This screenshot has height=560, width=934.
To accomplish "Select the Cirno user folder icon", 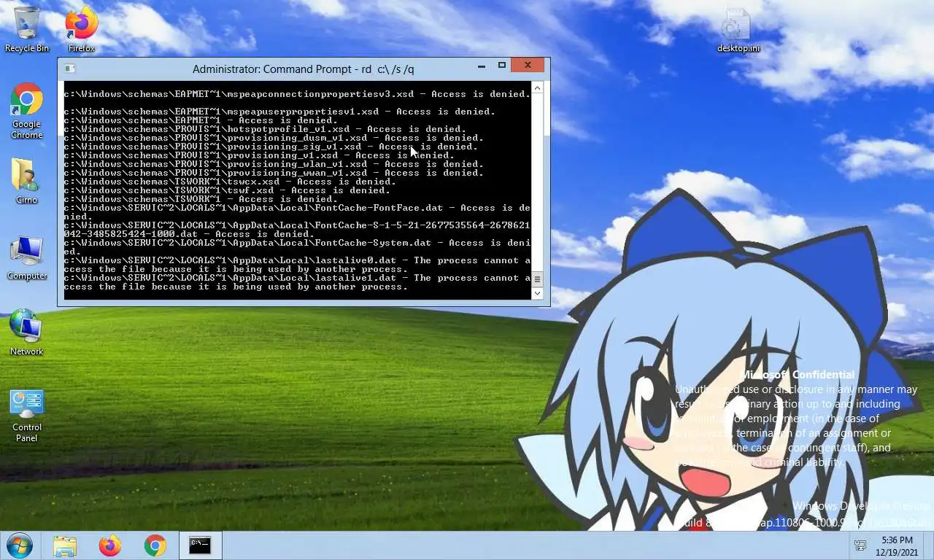I will (27, 181).
